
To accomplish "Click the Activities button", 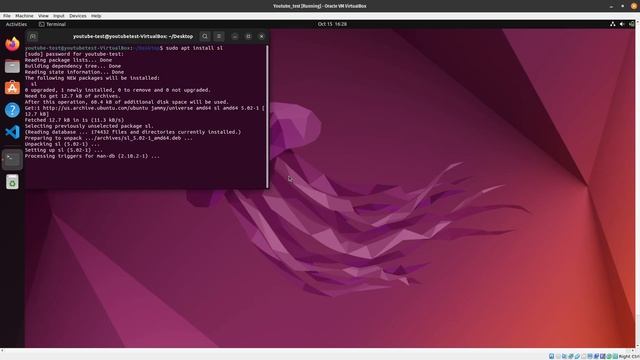I will tap(16, 24).
